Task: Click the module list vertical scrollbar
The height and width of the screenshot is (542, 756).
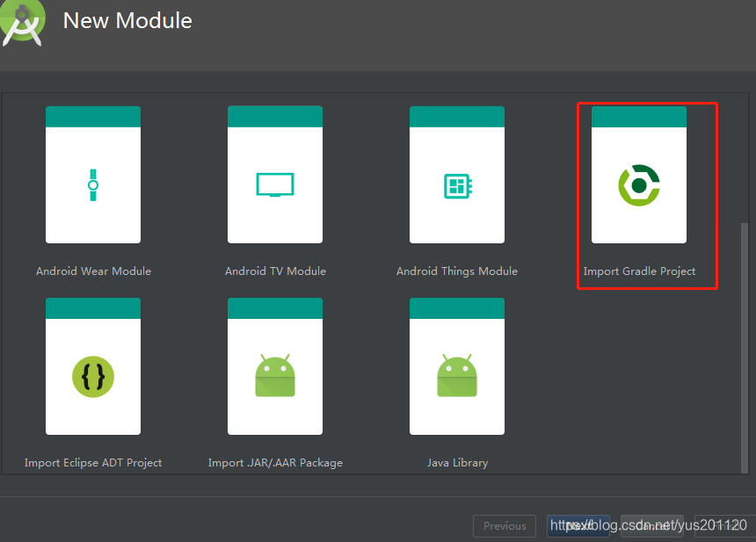Action: 745,348
